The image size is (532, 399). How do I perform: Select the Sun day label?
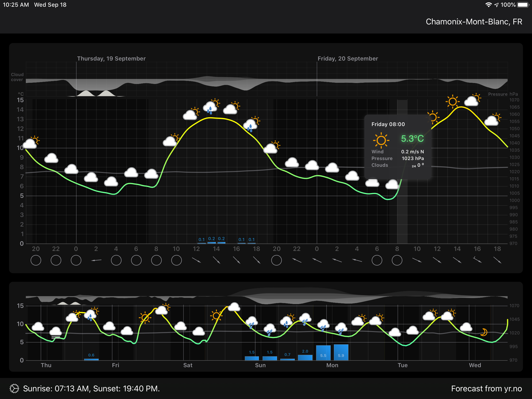pyautogui.click(x=260, y=365)
